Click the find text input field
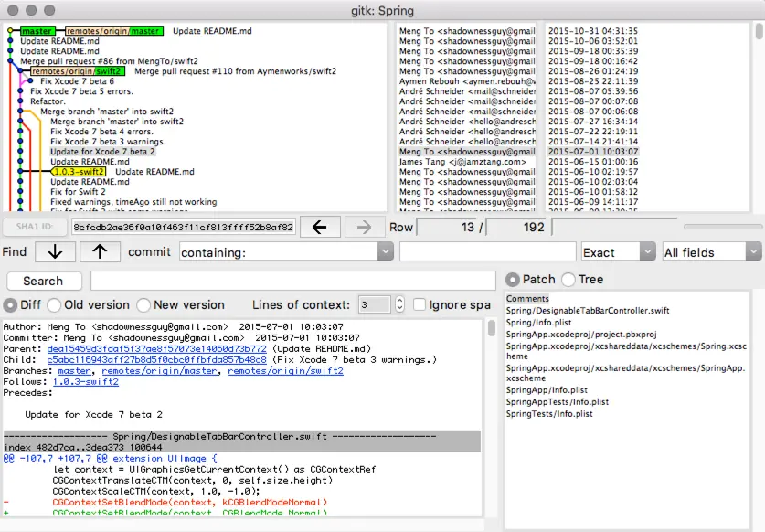 click(487, 252)
